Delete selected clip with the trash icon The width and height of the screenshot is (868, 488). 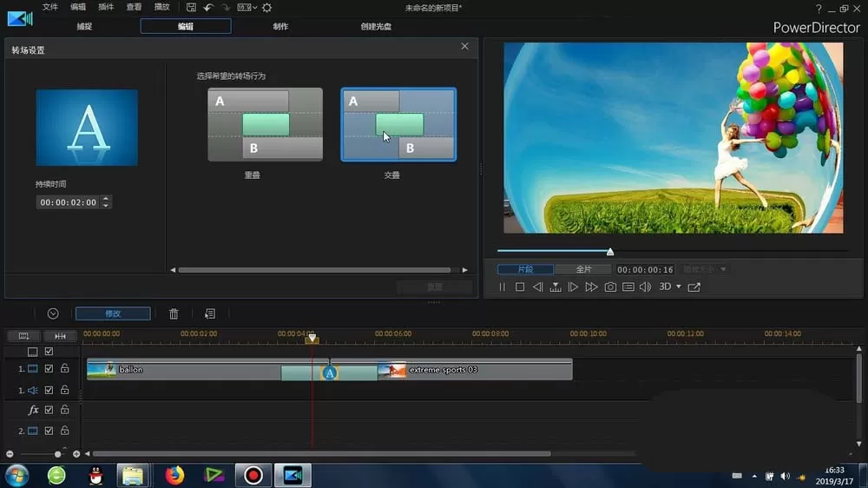click(174, 314)
